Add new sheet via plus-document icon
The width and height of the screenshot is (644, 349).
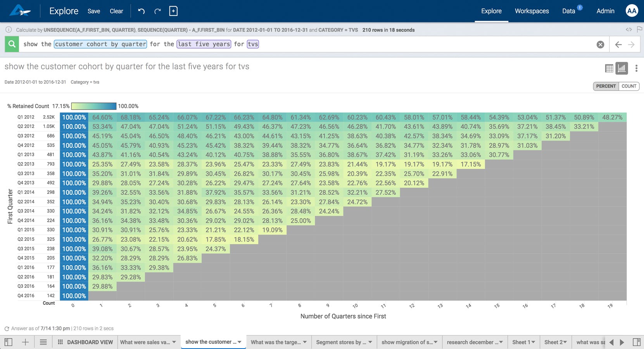[173, 11]
